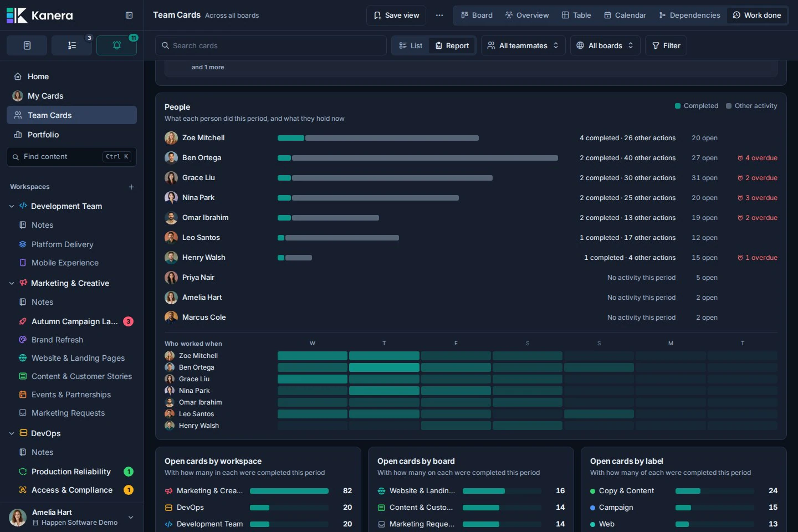Click the Kanera logo
This screenshot has height=532, width=798.
(39, 16)
